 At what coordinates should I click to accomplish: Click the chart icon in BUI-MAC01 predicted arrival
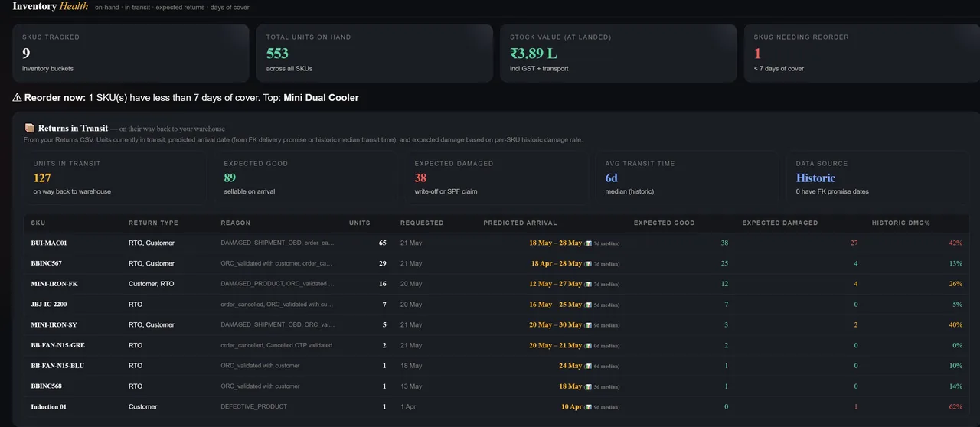click(x=589, y=243)
